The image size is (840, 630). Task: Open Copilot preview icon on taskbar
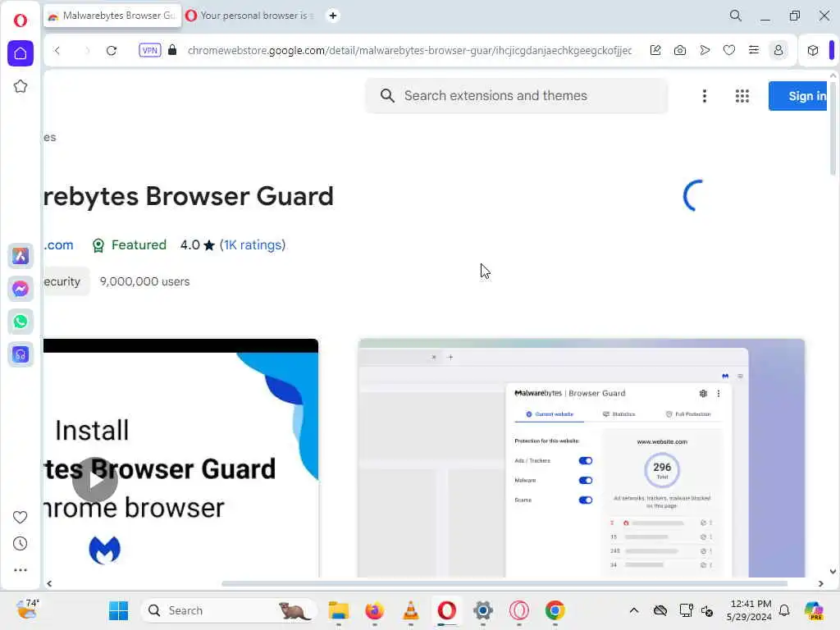(x=814, y=610)
